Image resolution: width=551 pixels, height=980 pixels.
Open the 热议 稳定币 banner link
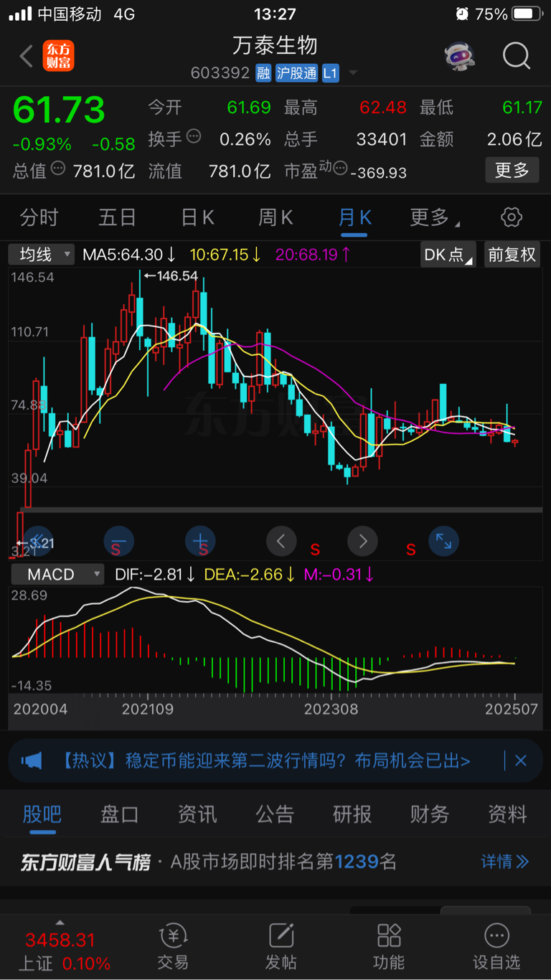click(262, 760)
